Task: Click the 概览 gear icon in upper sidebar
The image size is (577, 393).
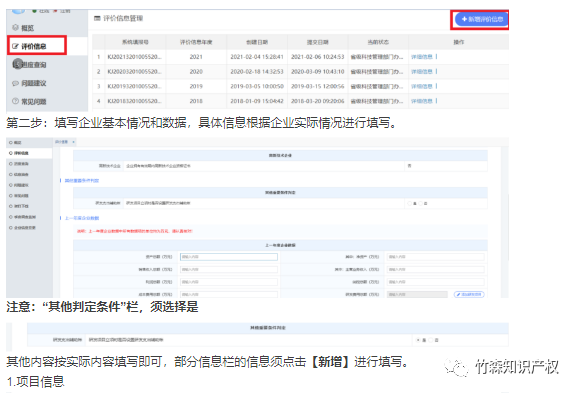Action: pos(15,28)
